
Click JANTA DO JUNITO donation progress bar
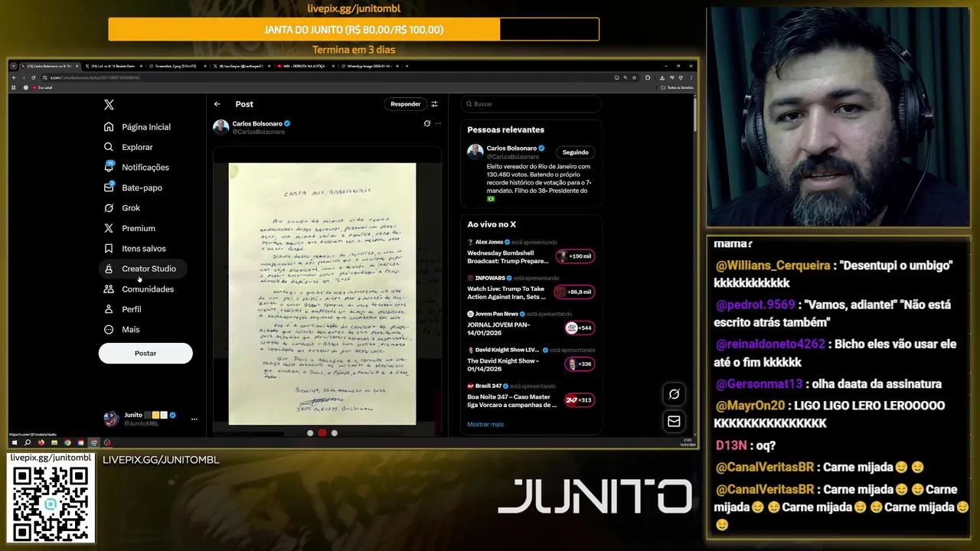[354, 30]
